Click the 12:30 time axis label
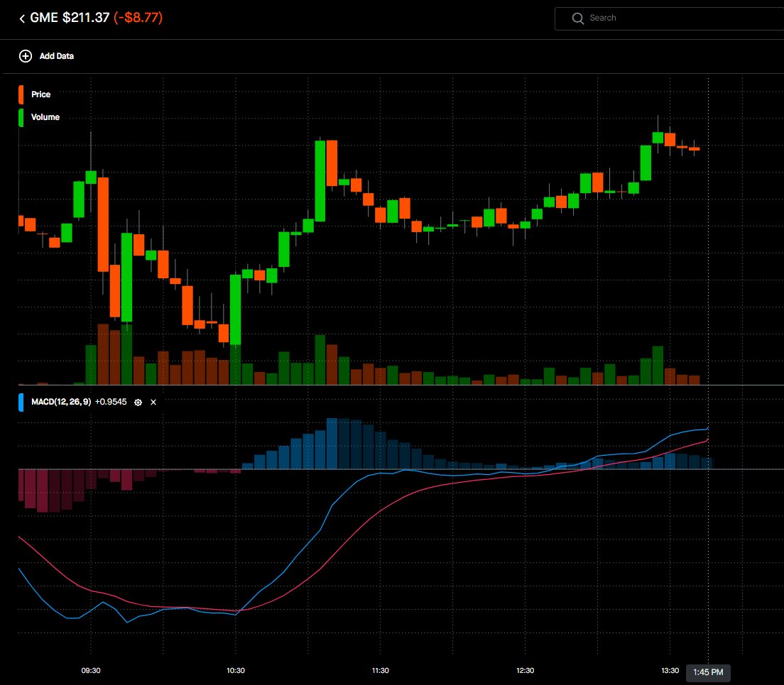Image resolution: width=784 pixels, height=685 pixels. [x=525, y=671]
